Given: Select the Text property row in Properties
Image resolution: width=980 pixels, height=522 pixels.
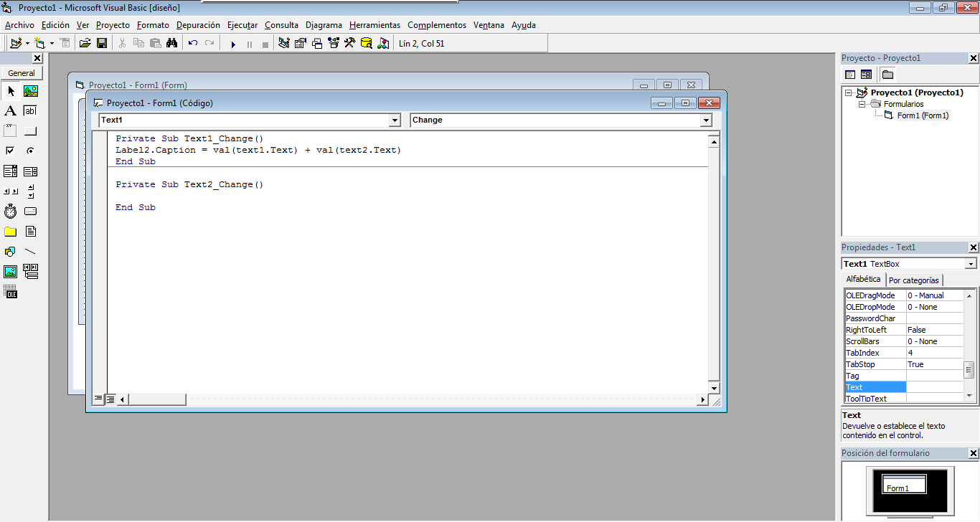Looking at the screenshot, I should (868, 387).
